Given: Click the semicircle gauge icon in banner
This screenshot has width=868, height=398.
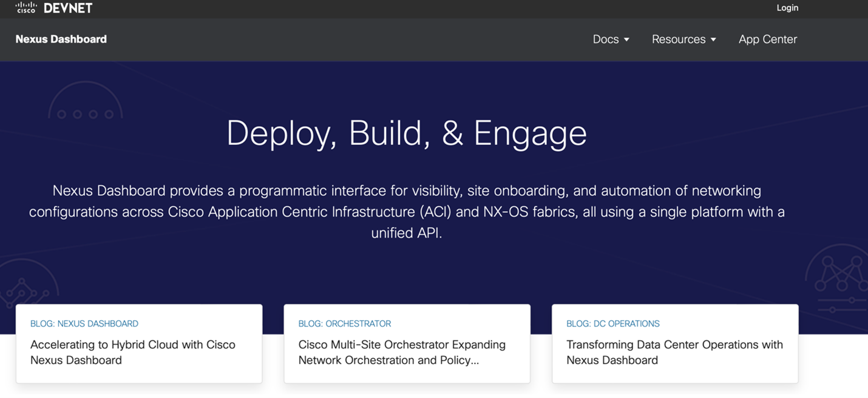Looking at the screenshot, I should click(x=85, y=103).
